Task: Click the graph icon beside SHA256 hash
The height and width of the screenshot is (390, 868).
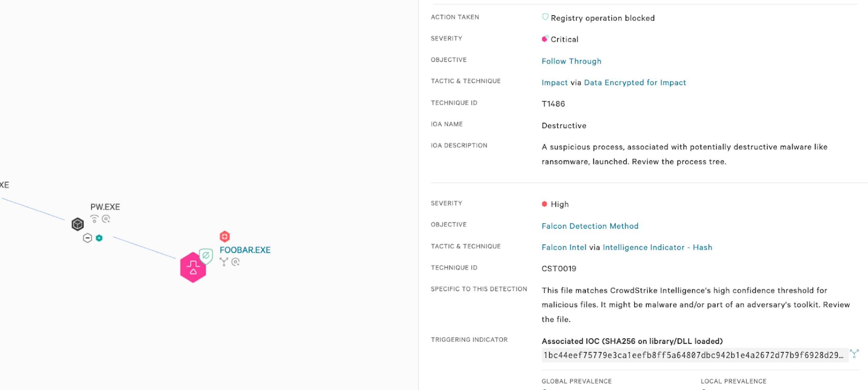Action: 854,354
